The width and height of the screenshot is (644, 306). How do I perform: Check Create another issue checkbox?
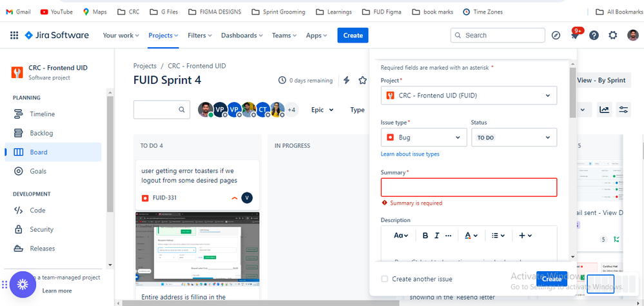tap(384, 279)
